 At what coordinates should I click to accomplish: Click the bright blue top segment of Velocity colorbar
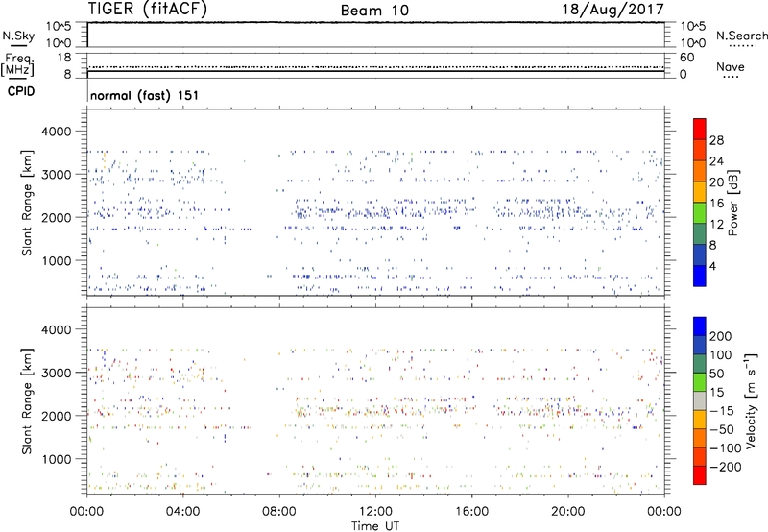click(700, 326)
